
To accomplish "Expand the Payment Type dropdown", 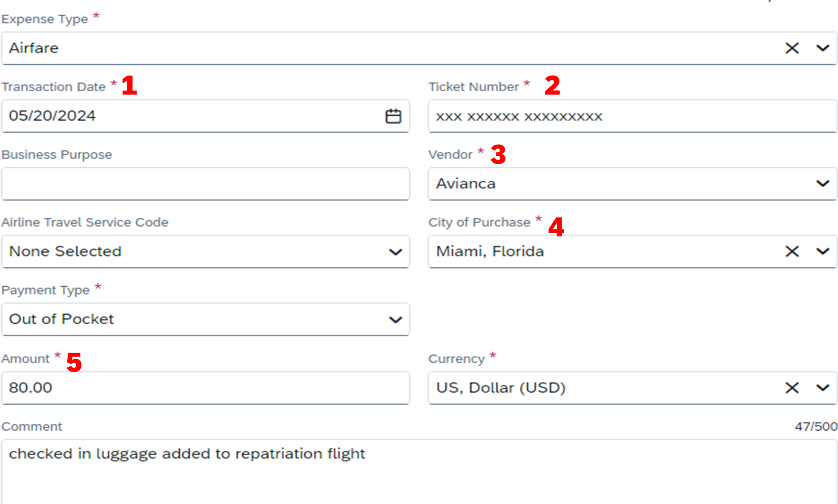I will [x=205, y=319].
